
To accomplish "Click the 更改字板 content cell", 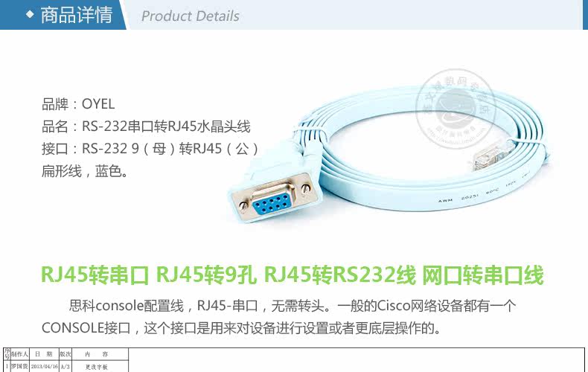I will pyautogui.click(x=96, y=367).
